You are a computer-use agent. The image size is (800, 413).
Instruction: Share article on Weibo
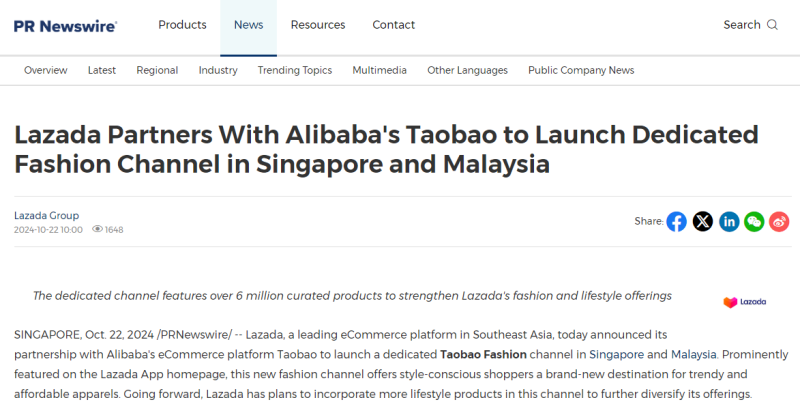[x=779, y=222]
